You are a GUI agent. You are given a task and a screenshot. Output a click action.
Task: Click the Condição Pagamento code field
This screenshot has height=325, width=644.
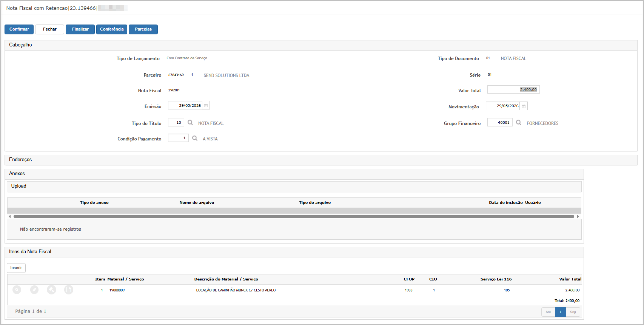[178, 138]
